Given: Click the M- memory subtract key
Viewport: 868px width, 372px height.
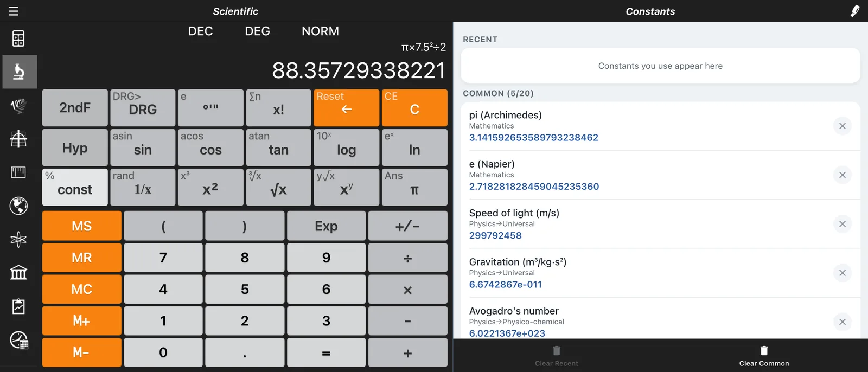Looking at the screenshot, I should [82, 352].
